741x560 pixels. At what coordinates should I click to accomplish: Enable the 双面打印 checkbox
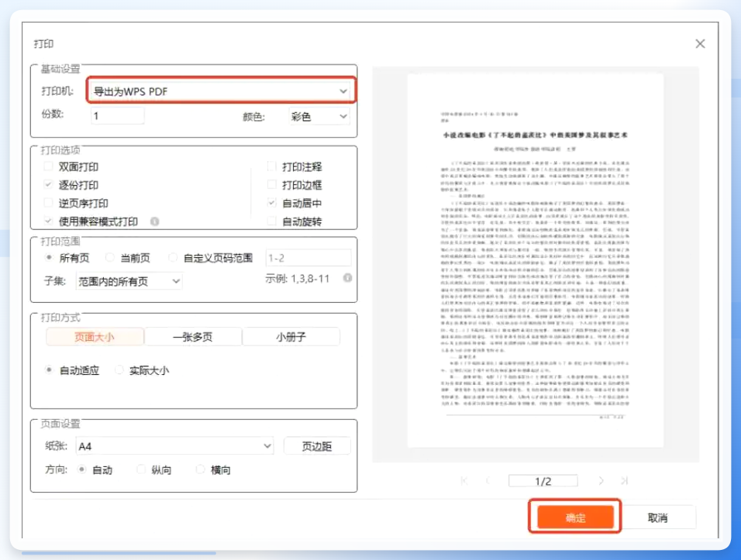pyautogui.click(x=48, y=167)
